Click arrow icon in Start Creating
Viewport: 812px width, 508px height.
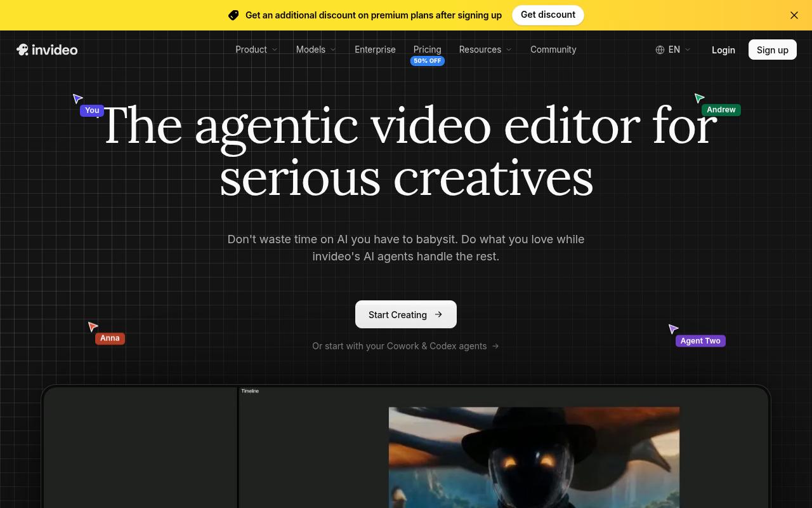coord(438,314)
